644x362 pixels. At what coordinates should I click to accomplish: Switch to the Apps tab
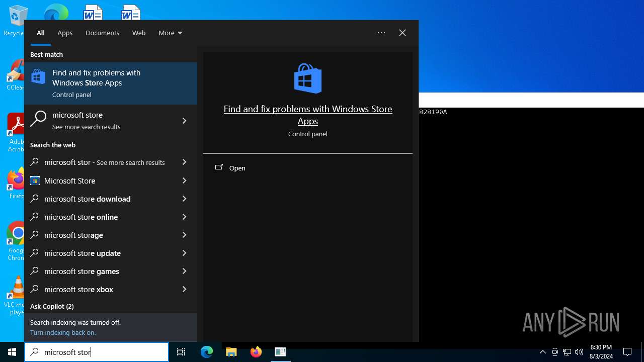tap(65, 33)
